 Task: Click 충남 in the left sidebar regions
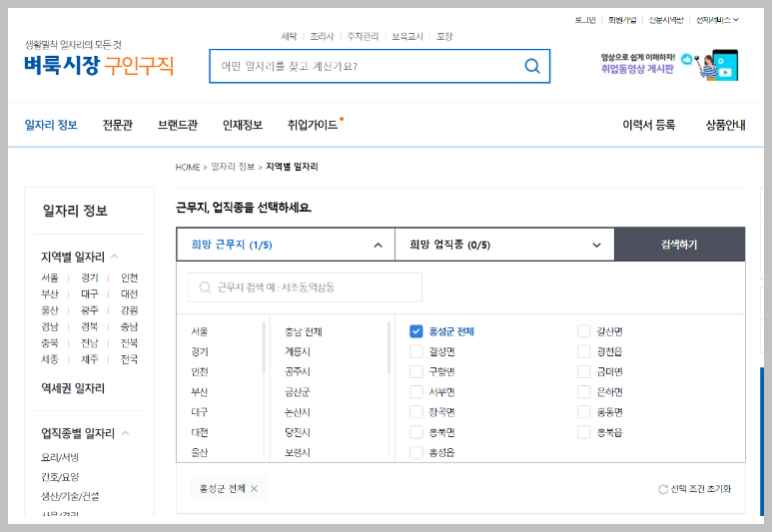click(129, 326)
